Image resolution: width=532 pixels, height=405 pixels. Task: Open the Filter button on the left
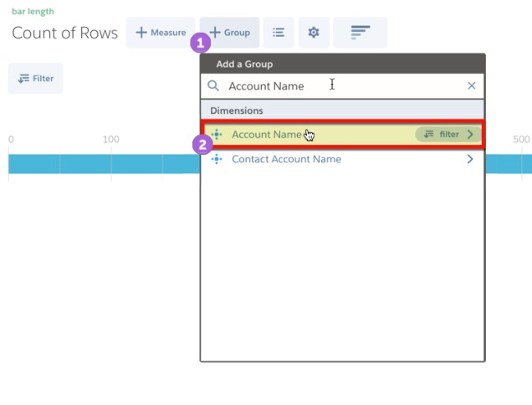35,79
